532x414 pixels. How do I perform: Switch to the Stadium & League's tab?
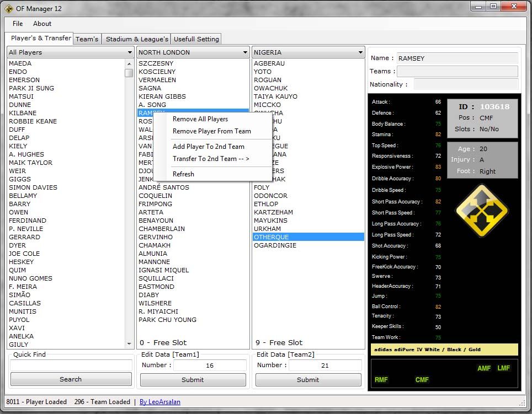[137, 39]
